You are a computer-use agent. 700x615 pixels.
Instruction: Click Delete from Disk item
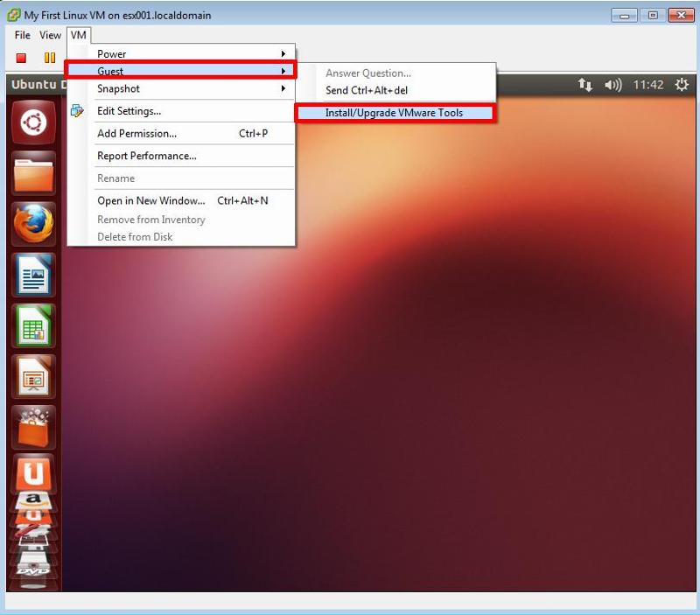point(181,236)
